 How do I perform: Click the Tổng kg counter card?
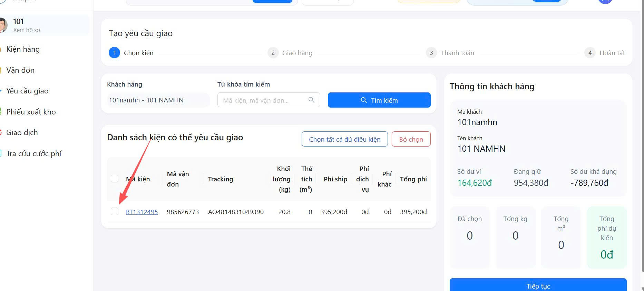pos(515,237)
